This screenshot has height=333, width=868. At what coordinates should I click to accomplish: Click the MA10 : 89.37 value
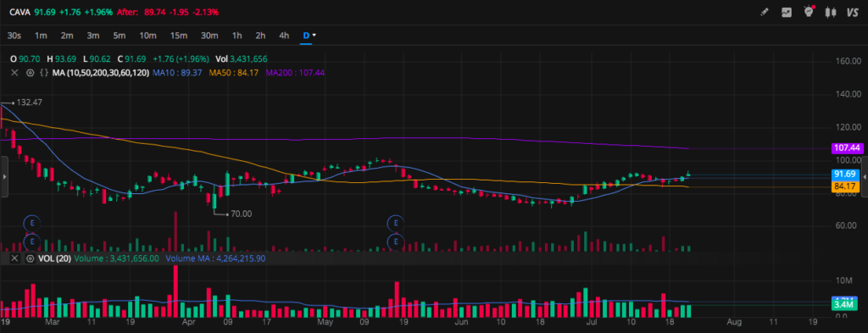177,73
